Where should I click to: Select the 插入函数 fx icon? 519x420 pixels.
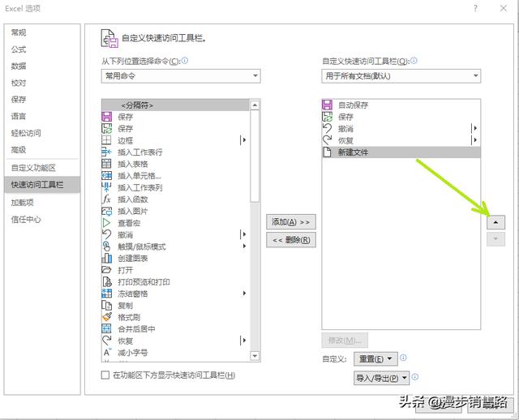pos(106,199)
